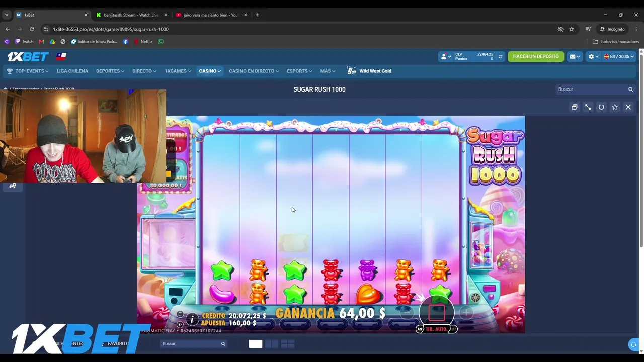Expand the 1XGAMES menu
644x362 pixels.
pos(178,71)
